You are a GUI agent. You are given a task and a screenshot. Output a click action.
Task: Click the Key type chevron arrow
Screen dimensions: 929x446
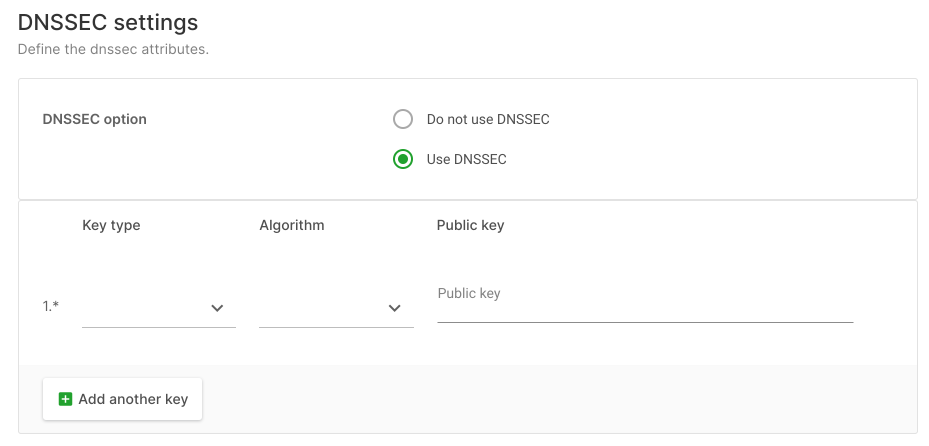pos(217,308)
